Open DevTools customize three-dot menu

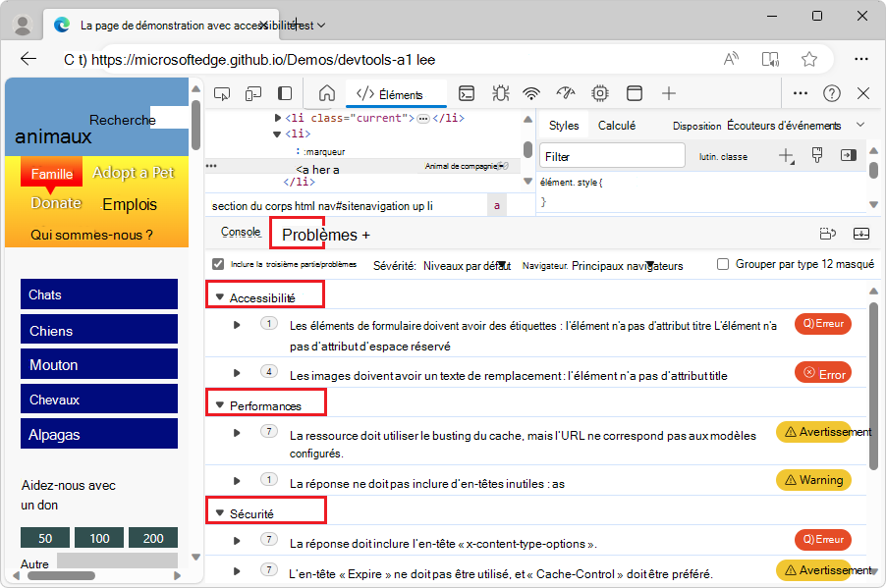801,93
